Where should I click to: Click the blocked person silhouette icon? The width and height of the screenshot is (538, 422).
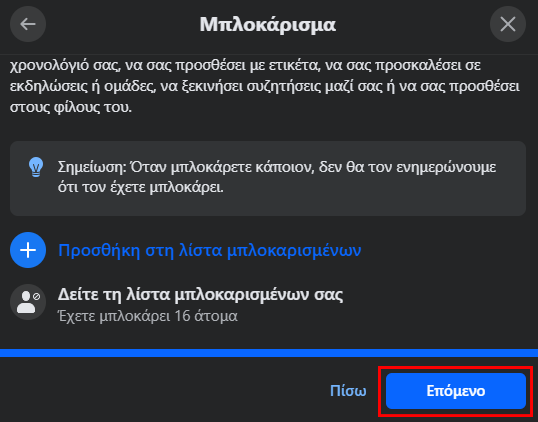click(28, 302)
